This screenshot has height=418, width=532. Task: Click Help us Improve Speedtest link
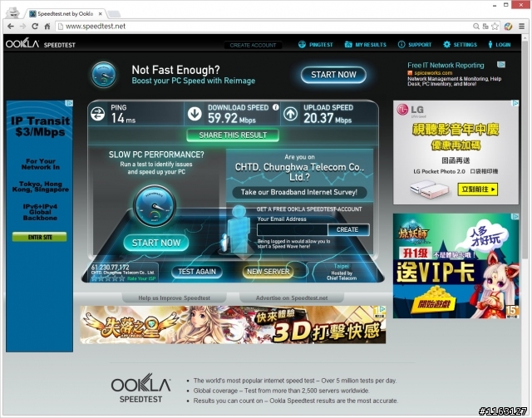click(x=174, y=298)
